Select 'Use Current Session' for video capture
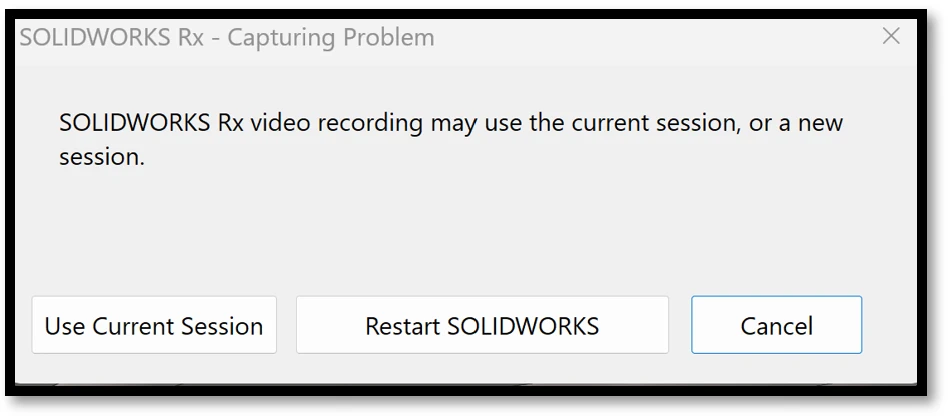The width and height of the screenshot is (950, 417). [154, 325]
